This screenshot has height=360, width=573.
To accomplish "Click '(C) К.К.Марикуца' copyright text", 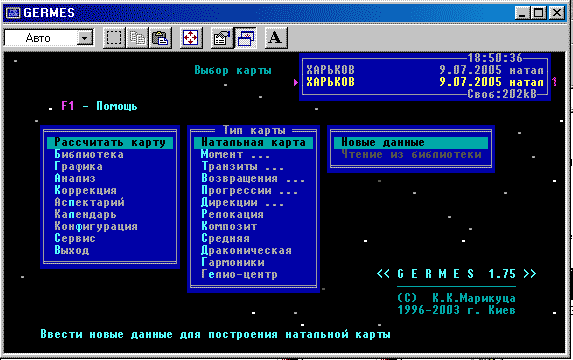I will point(456,298).
